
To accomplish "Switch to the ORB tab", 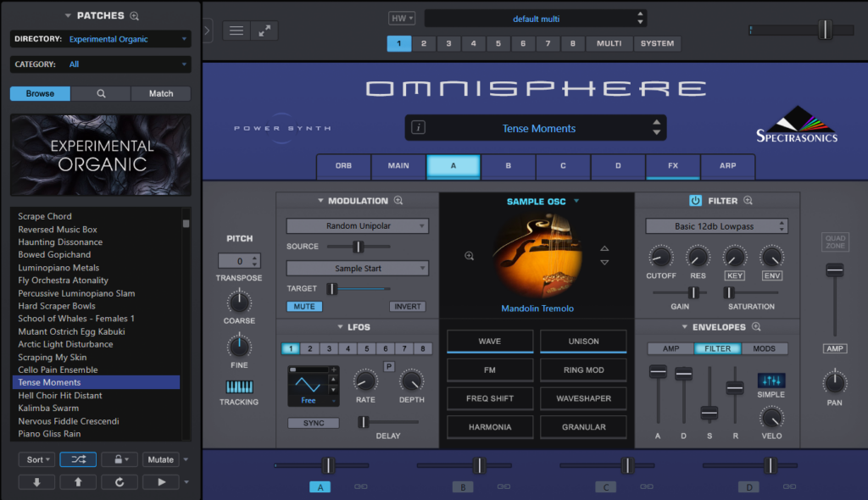I will click(x=343, y=166).
